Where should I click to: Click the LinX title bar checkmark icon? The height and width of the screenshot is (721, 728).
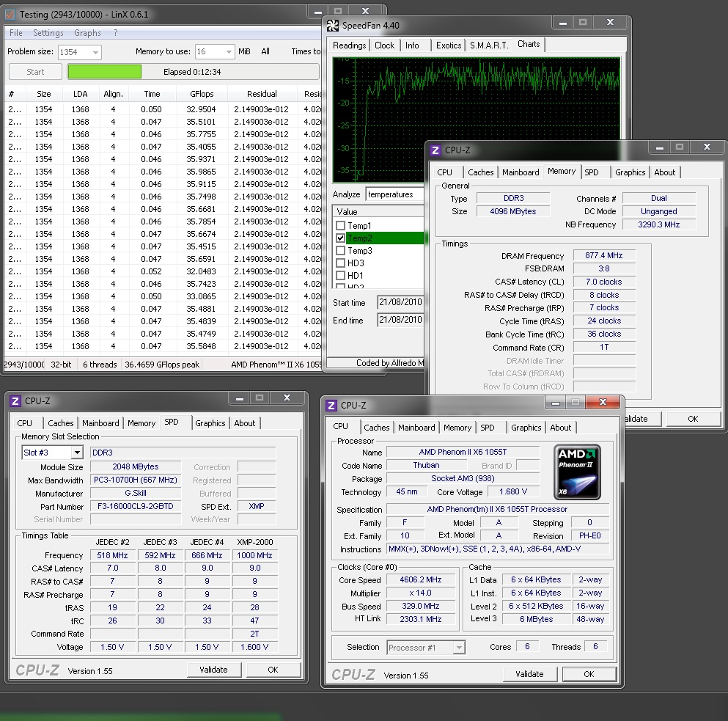[10, 15]
